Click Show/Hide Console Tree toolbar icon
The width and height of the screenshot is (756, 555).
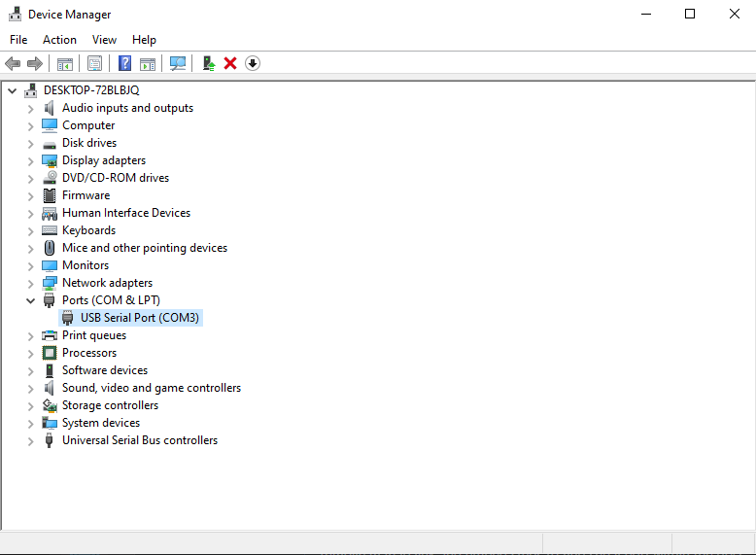click(64, 63)
